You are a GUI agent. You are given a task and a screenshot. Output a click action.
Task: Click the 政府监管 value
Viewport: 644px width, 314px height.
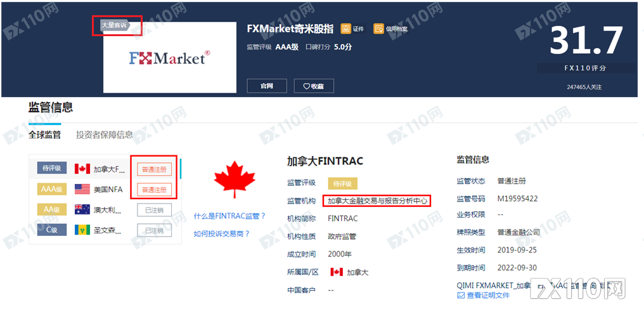coord(342,237)
